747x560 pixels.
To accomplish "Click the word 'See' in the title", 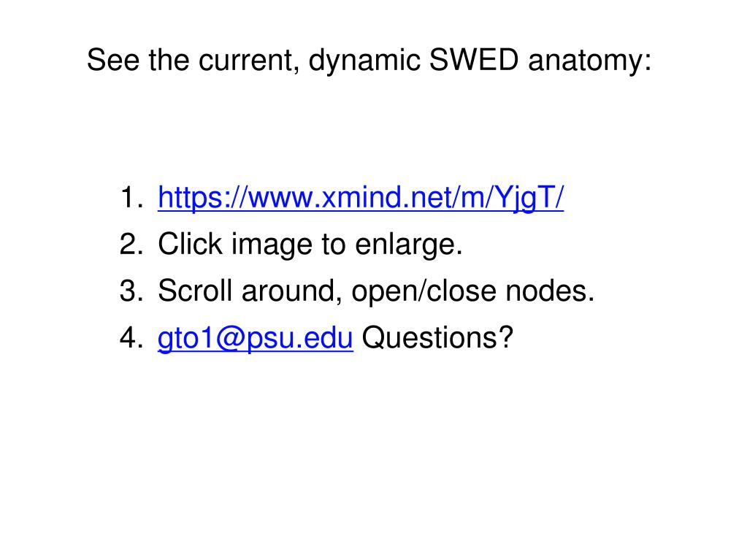I will point(113,60).
